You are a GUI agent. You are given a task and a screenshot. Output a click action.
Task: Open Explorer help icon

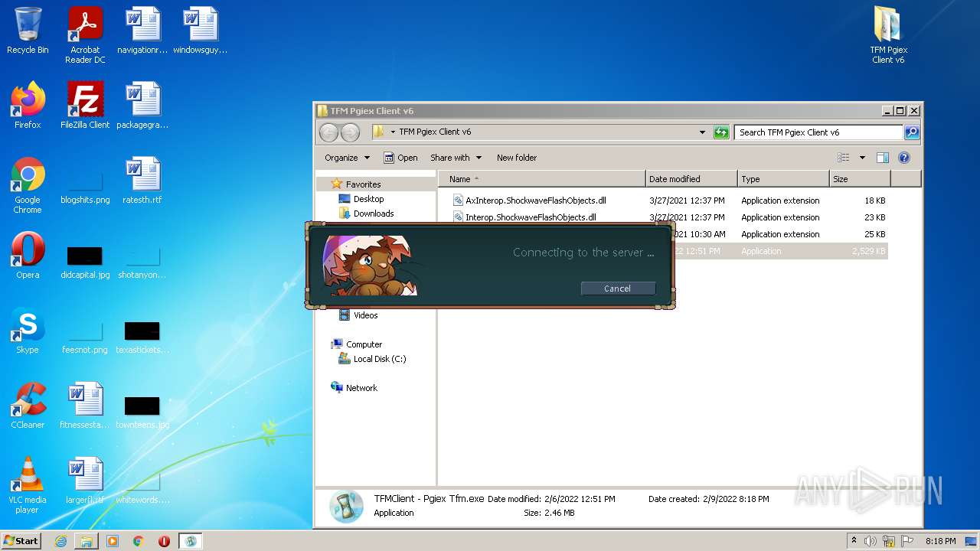[x=904, y=158]
